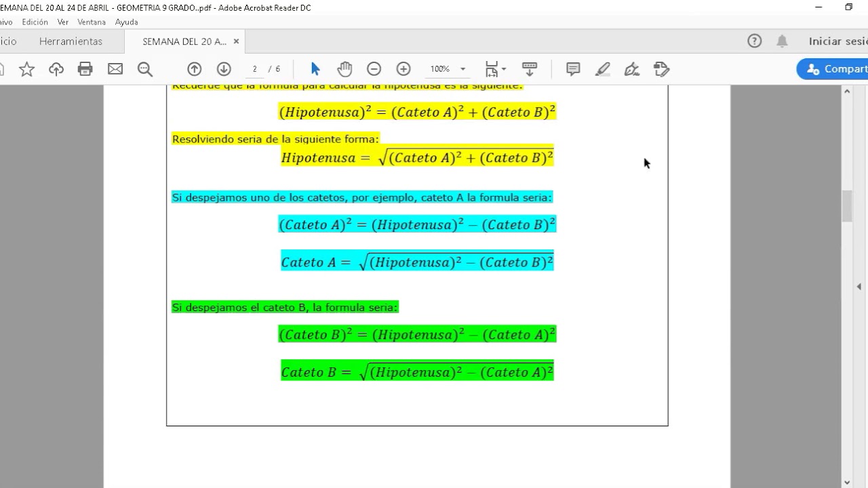View notifications with the bell icon
This screenshot has height=488, width=868.
tap(782, 41)
